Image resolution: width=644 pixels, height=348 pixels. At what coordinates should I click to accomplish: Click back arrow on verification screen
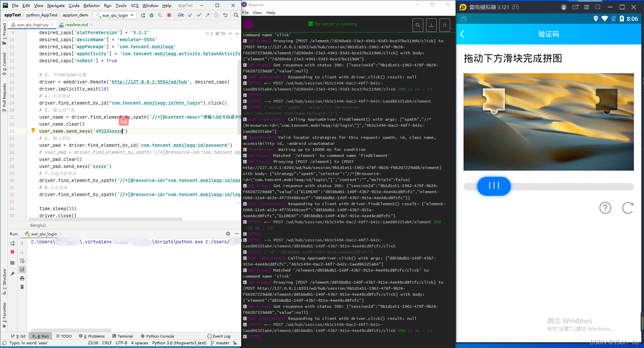[462, 34]
